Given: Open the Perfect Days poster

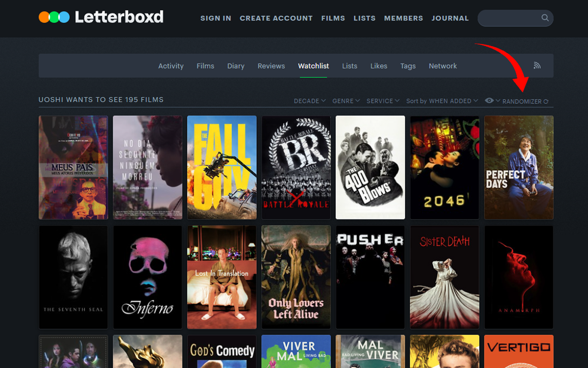Looking at the screenshot, I should click(519, 167).
